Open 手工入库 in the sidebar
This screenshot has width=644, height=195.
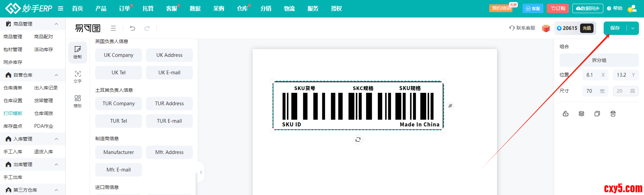13,152
